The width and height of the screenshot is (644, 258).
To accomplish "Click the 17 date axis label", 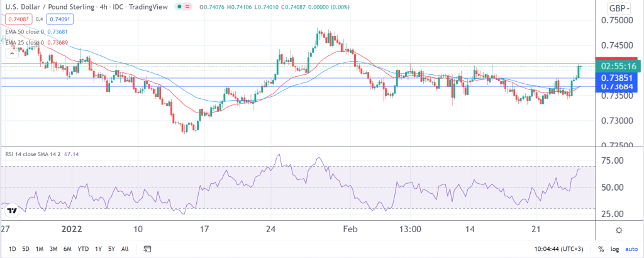I will [204, 229].
